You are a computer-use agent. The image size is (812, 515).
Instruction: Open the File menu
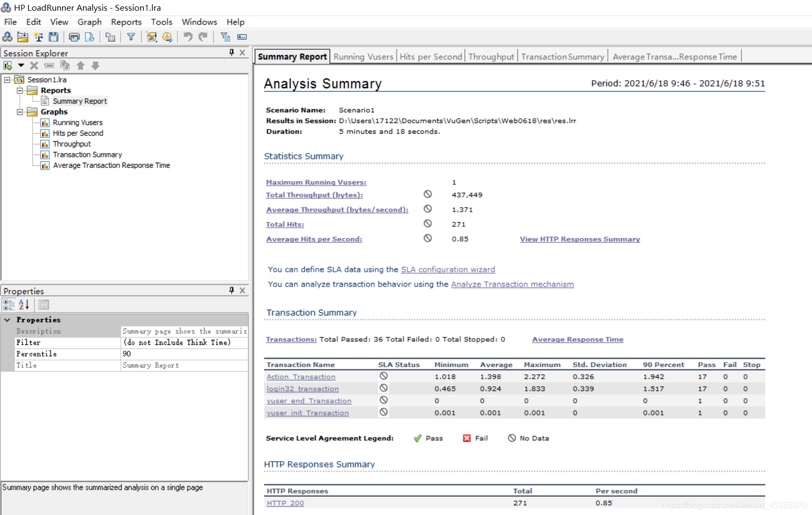[x=10, y=22]
